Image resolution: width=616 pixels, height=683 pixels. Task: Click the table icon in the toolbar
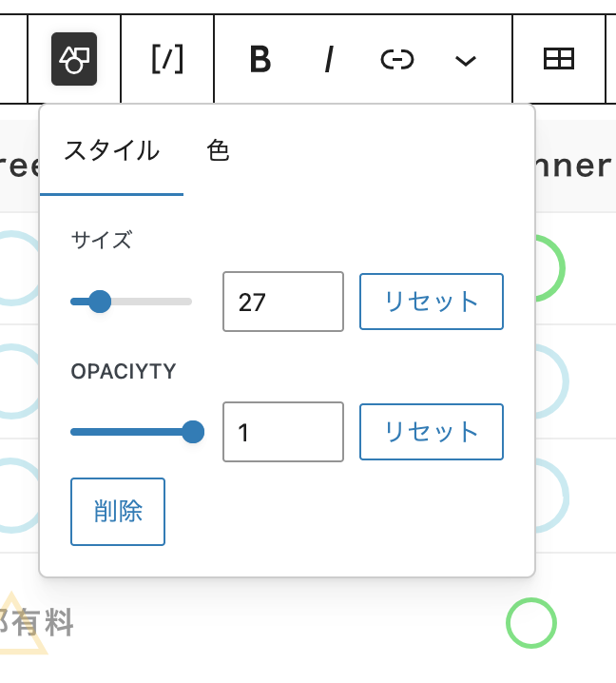[558, 60]
